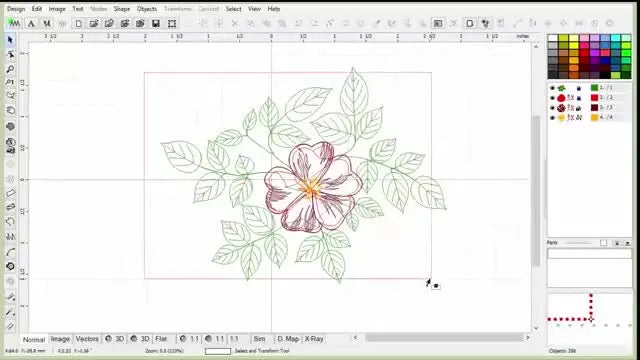Select the red flower object thumbnail in row 2
Image resolution: width=640 pixels, height=360 pixels.
[562, 98]
